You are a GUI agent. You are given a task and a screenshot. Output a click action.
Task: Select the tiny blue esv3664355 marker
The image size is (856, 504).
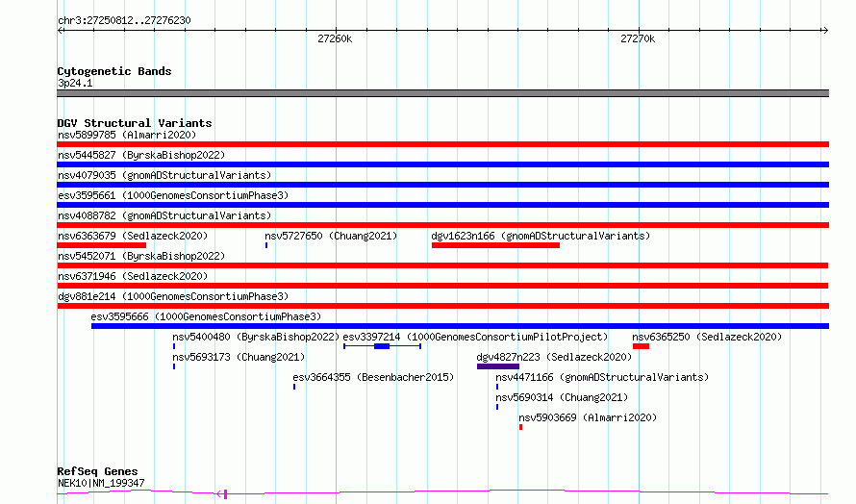click(294, 387)
